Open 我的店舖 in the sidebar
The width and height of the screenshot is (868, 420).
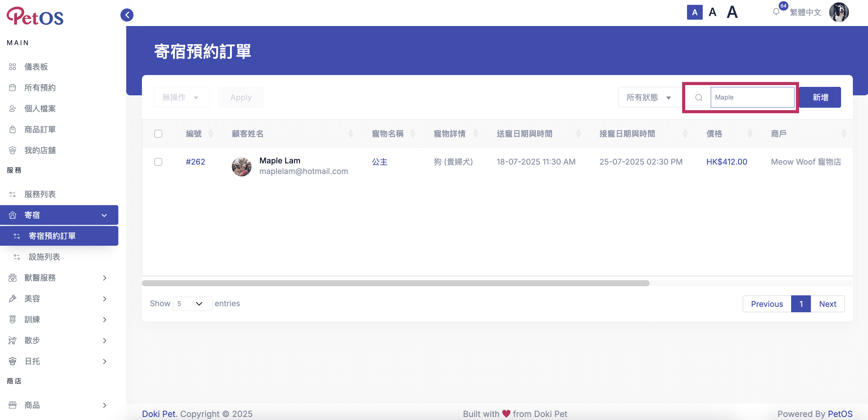point(40,150)
